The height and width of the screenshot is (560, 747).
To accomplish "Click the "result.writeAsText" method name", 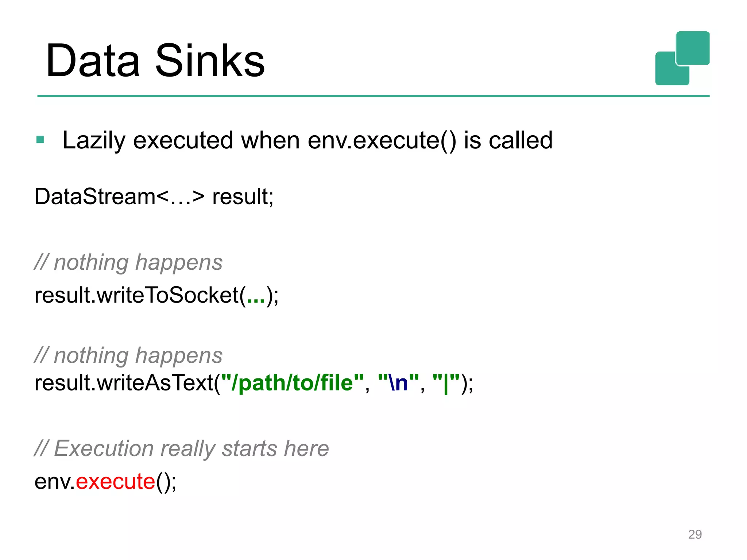I will (124, 383).
